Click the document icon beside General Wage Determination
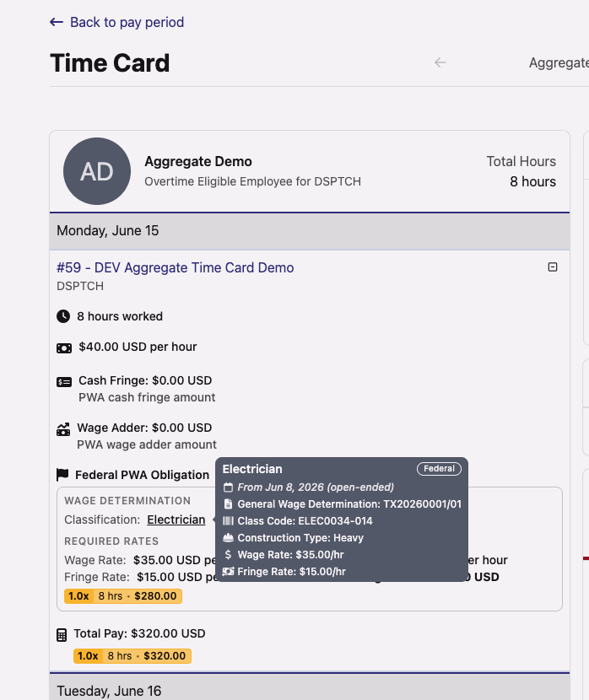The width and height of the screenshot is (589, 700). tap(228, 504)
